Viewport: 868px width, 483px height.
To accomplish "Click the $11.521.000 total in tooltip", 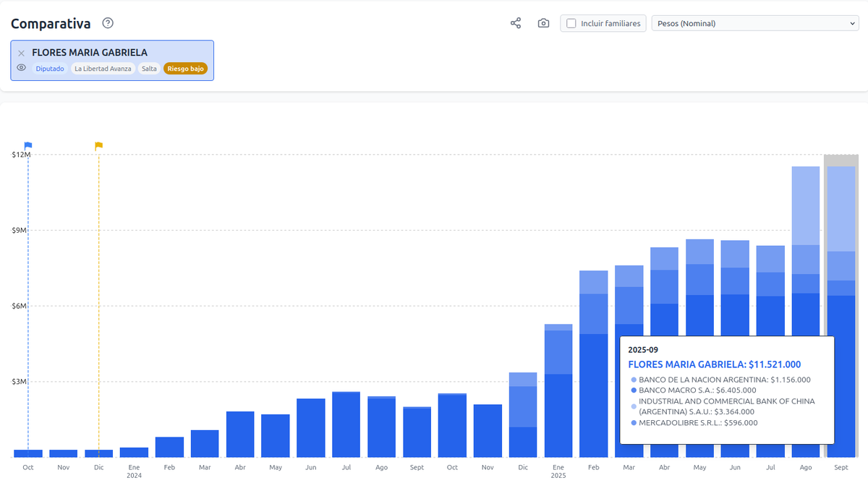I will 775,364.
